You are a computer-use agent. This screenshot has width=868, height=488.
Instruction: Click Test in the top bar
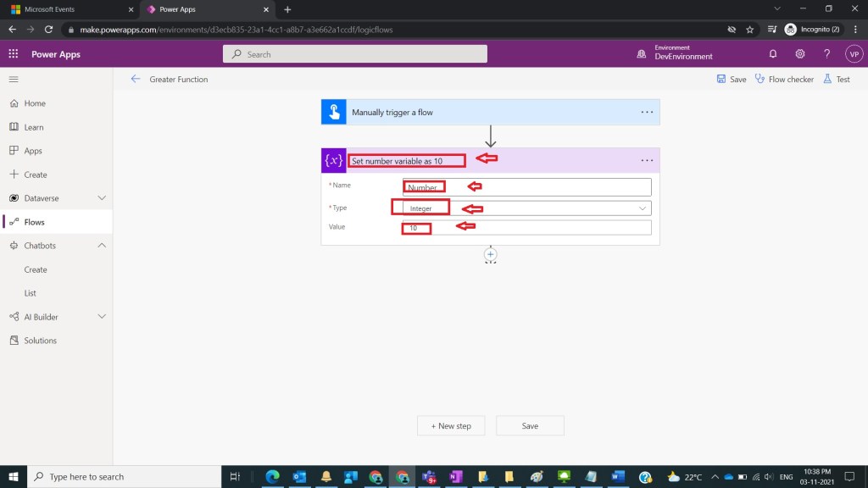click(x=837, y=79)
